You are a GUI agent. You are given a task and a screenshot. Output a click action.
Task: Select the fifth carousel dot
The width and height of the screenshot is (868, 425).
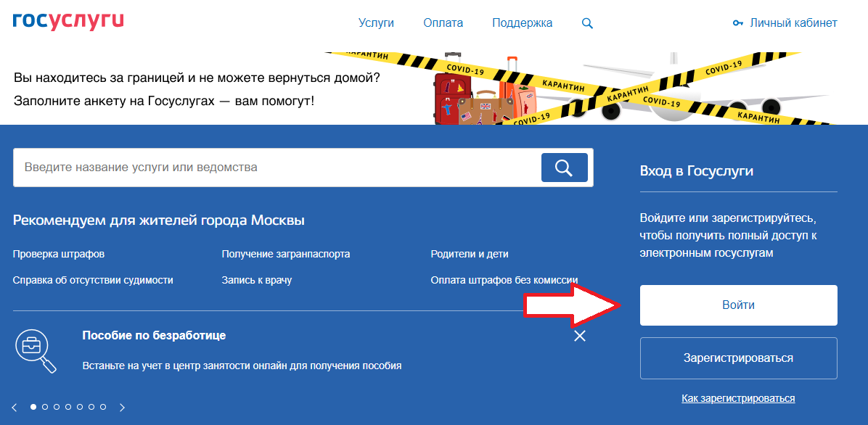pos(80,407)
